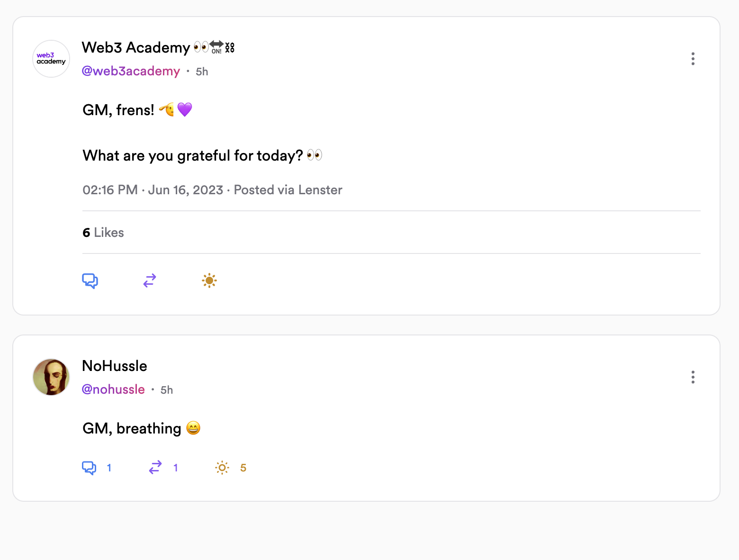This screenshot has width=739, height=560.
Task: Click the post timestamp 02:16 PM Jun 16, 2023
Action: tap(153, 190)
